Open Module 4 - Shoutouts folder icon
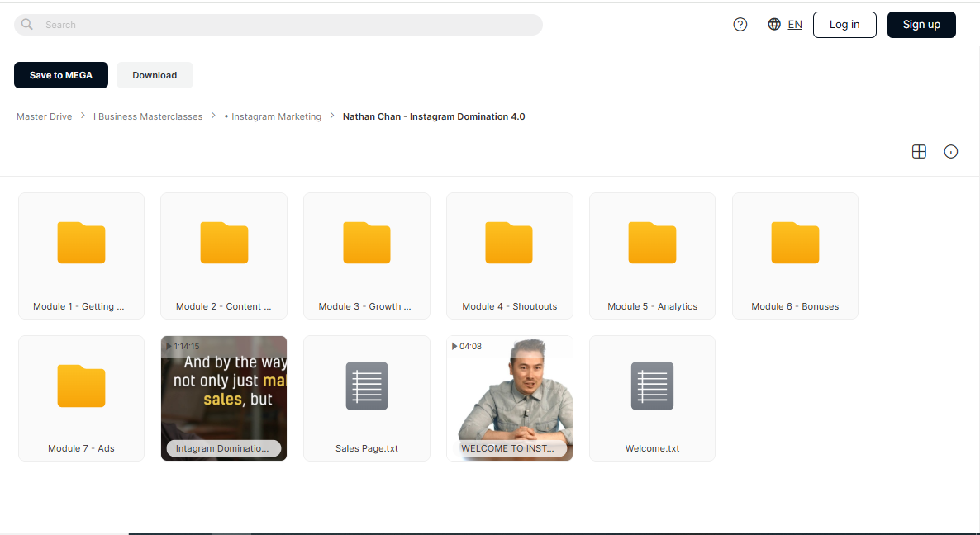This screenshot has height=535, width=980. pyautogui.click(x=509, y=243)
